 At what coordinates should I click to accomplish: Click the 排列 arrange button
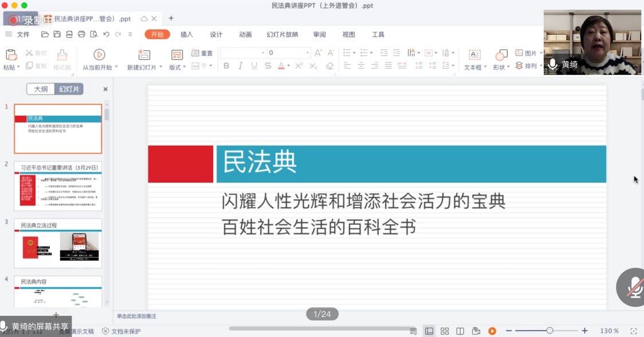click(x=526, y=66)
